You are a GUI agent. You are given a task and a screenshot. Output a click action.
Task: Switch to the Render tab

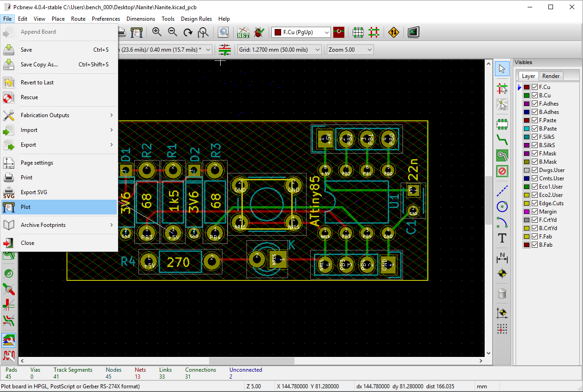point(551,76)
